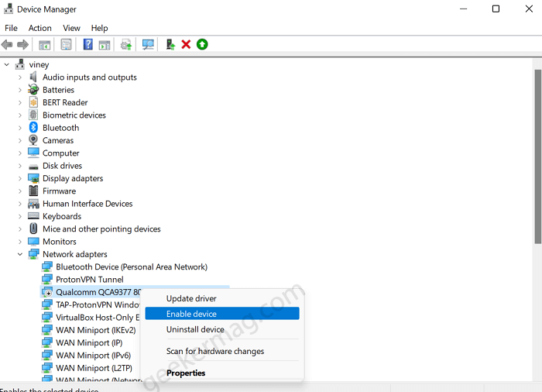The height and width of the screenshot is (392, 542).
Task: Click the Mice and other pointing devices icon
Action: pyautogui.click(x=33, y=229)
